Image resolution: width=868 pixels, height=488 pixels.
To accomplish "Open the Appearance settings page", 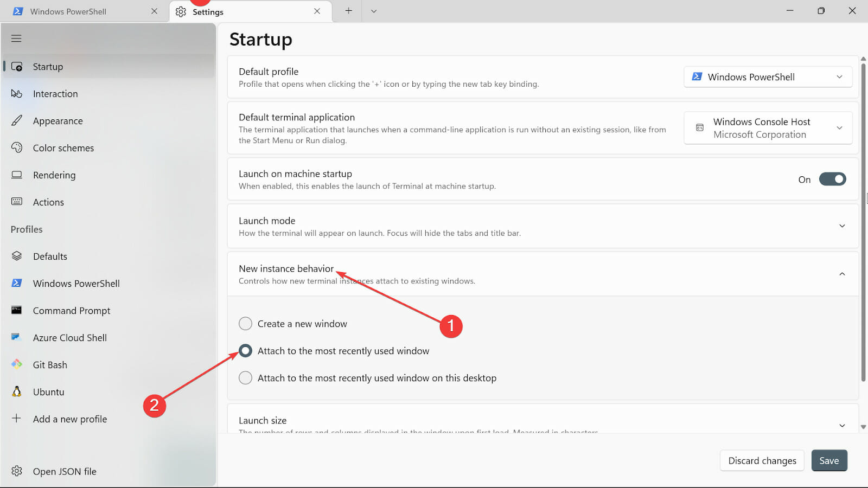I will click(108, 121).
